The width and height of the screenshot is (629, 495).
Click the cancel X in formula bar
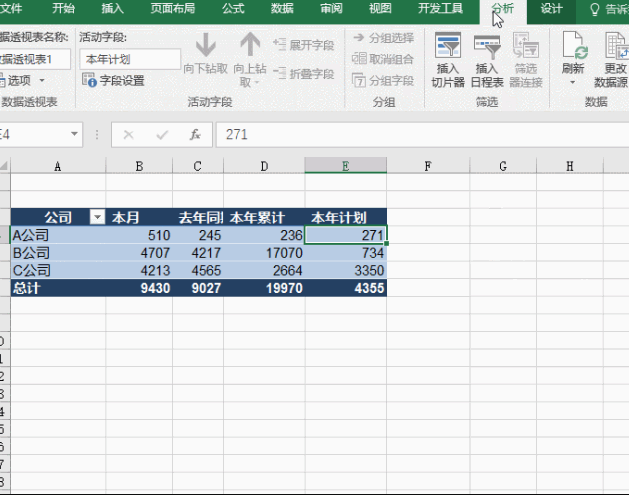pos(128,134)
